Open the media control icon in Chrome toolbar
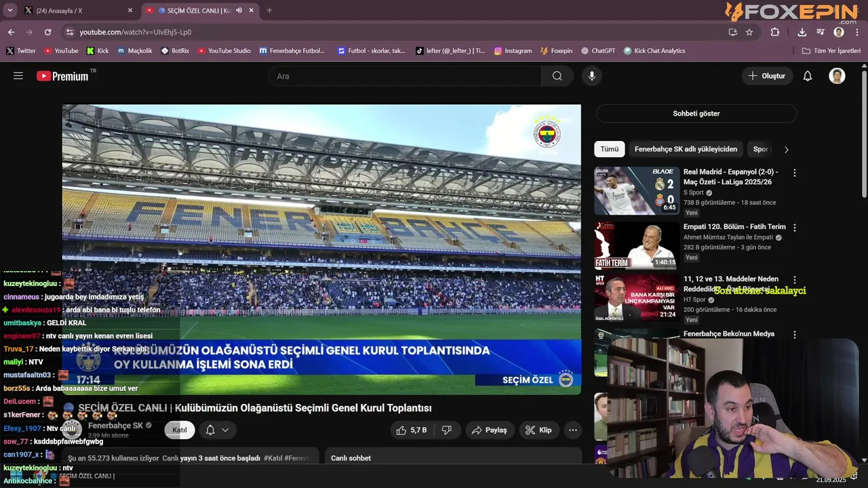This screenshot has width=868, height=488. click(x=821, y=32)
